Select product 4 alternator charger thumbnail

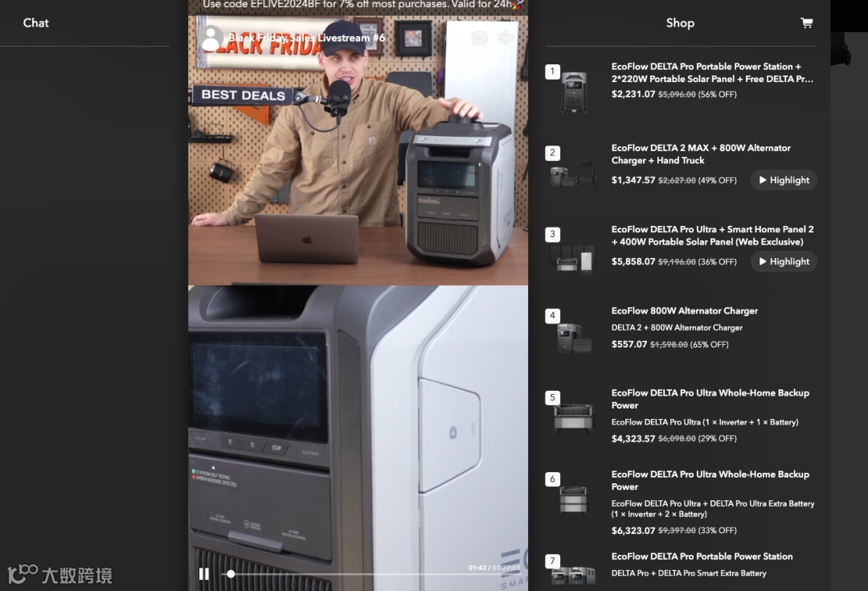(574, 338)
